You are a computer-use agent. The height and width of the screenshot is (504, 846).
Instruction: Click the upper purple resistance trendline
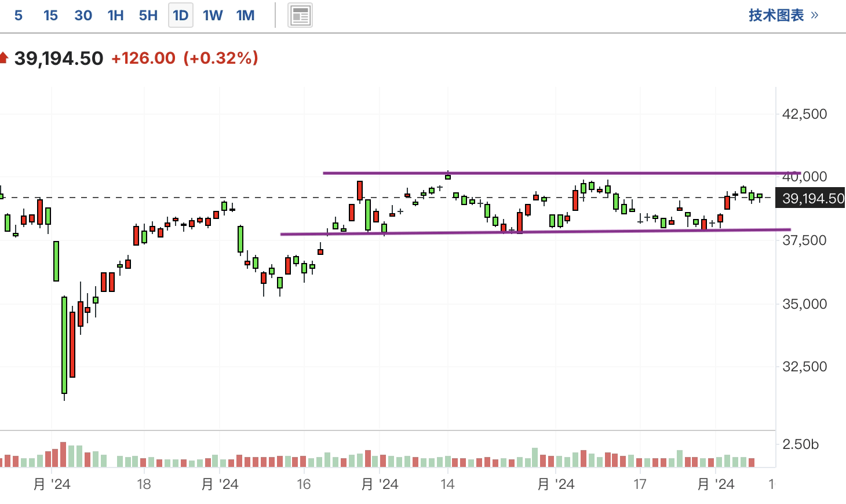pyautogui.click(x=561, y=173)
